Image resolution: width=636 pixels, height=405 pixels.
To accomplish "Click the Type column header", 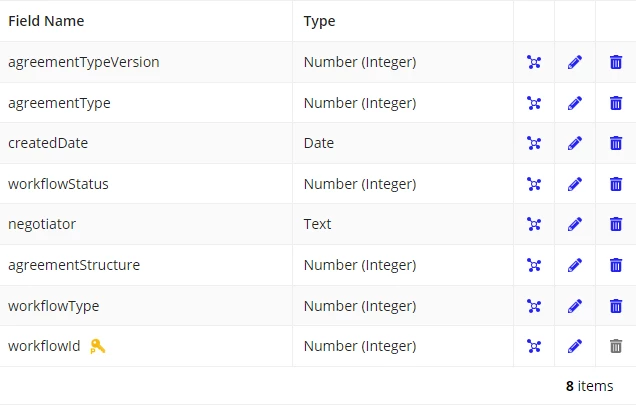I will (x=320, y=21).
